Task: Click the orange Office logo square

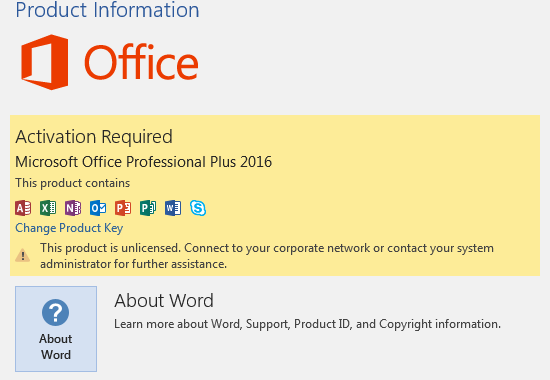Action: tap(45, 62)
